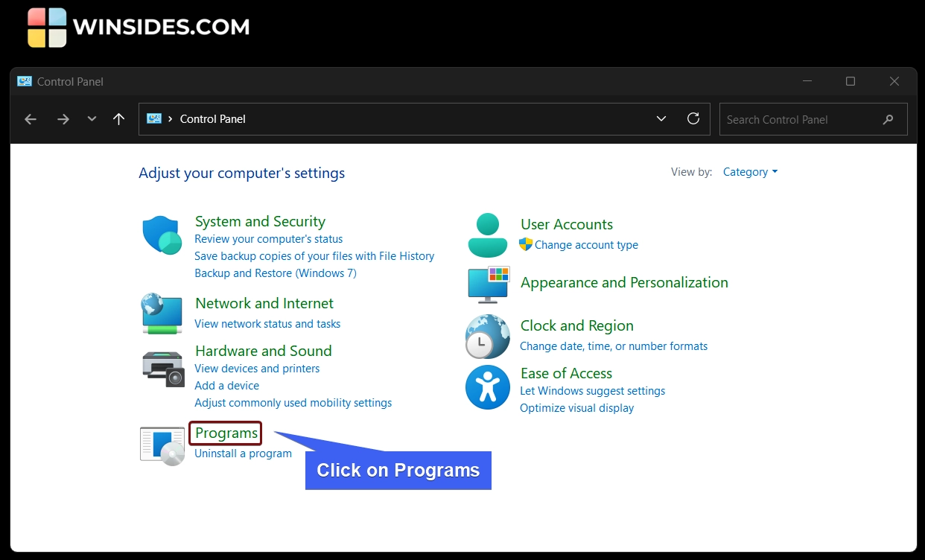Open Appearance and Personalization via its monitor icon
The image size is (925, 560).
487,284
